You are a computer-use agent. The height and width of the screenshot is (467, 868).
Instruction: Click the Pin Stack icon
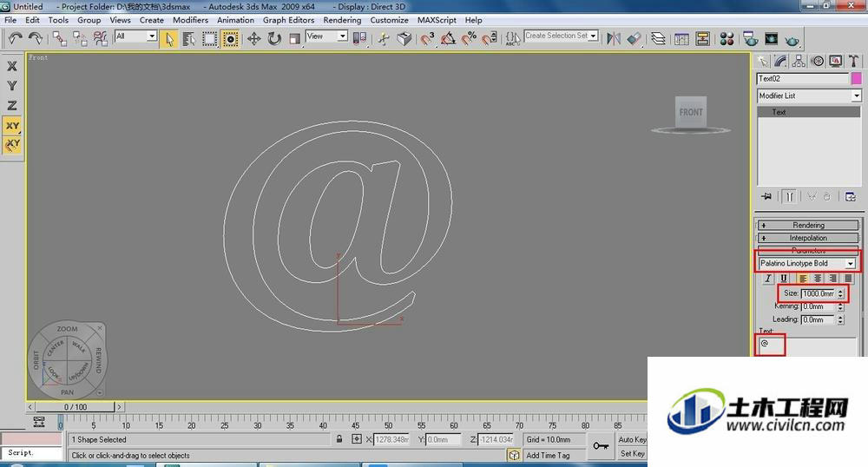tap(766, 196)
